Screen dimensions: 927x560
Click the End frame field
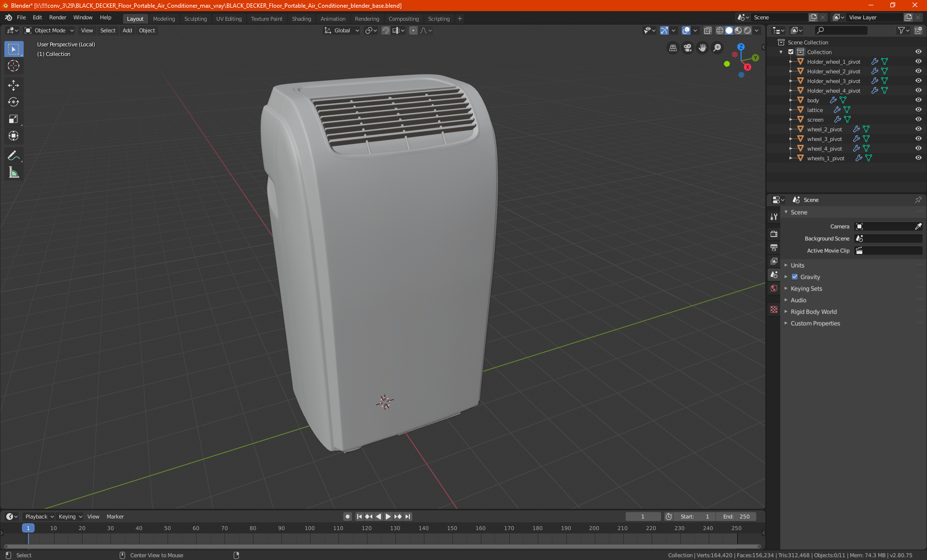pos(736,517)
